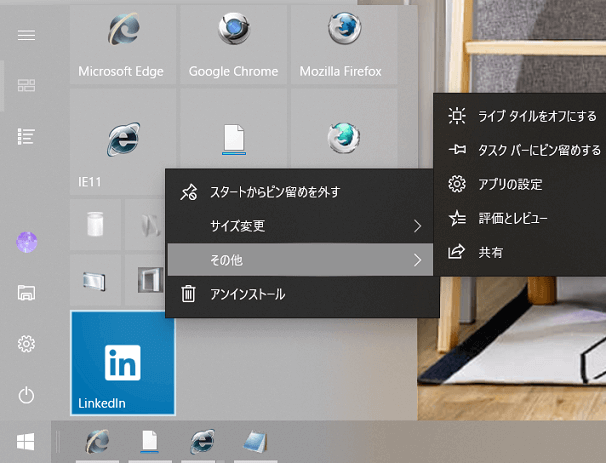This screenshot has width=606, height=463.
Task: Open blank document icon on taskbar
Action: click(x=150, y=441)
